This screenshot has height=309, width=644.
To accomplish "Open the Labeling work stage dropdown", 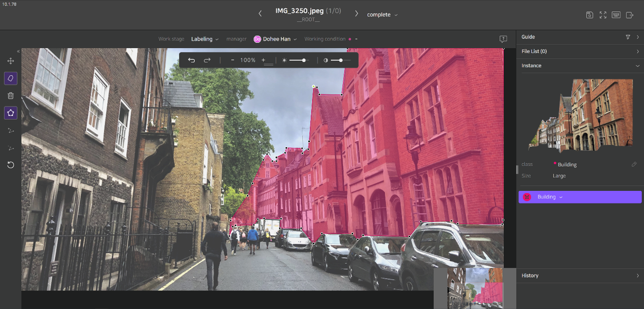I will tap(205, 39).
